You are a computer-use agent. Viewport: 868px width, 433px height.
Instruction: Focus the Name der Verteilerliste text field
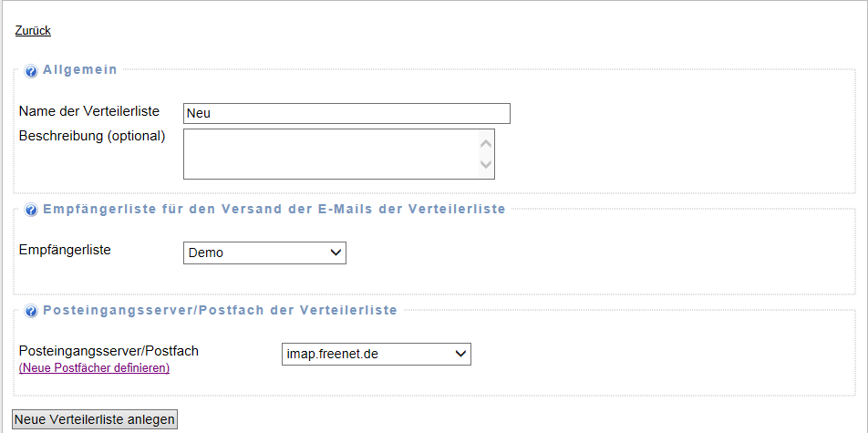point(346,113)
